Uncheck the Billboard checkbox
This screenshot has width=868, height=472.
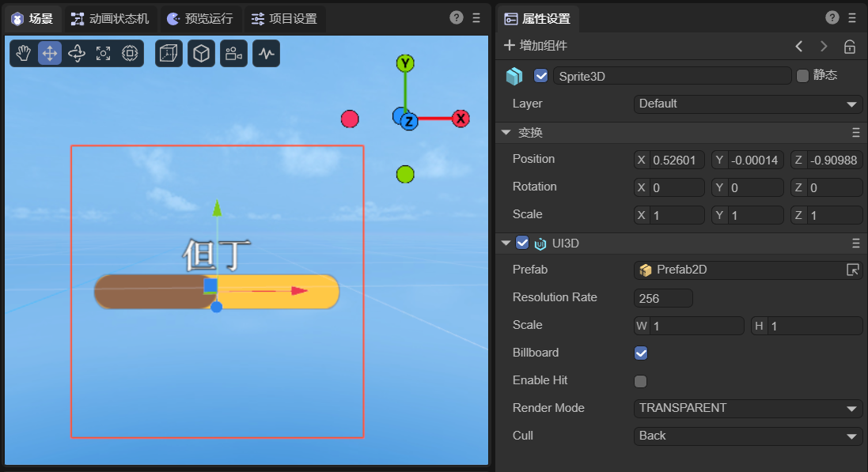coord(641,353)
